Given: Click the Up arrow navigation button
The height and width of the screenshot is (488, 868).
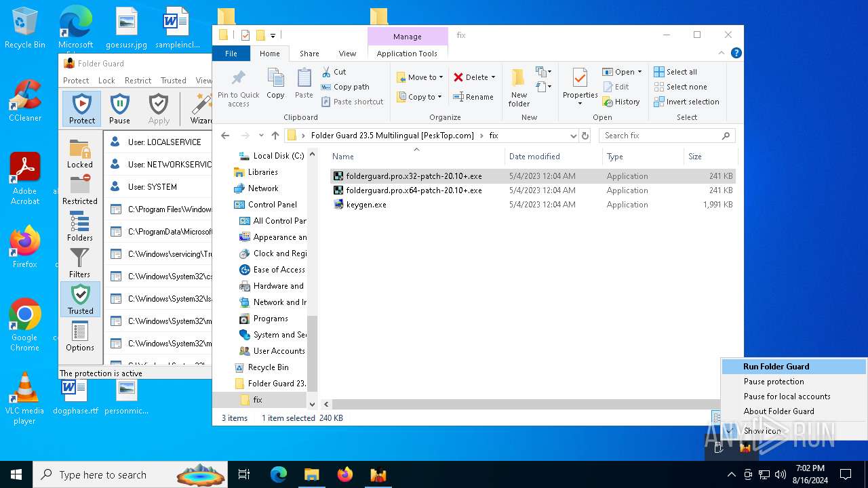Looking at the screenshot, I should point(275,136).
